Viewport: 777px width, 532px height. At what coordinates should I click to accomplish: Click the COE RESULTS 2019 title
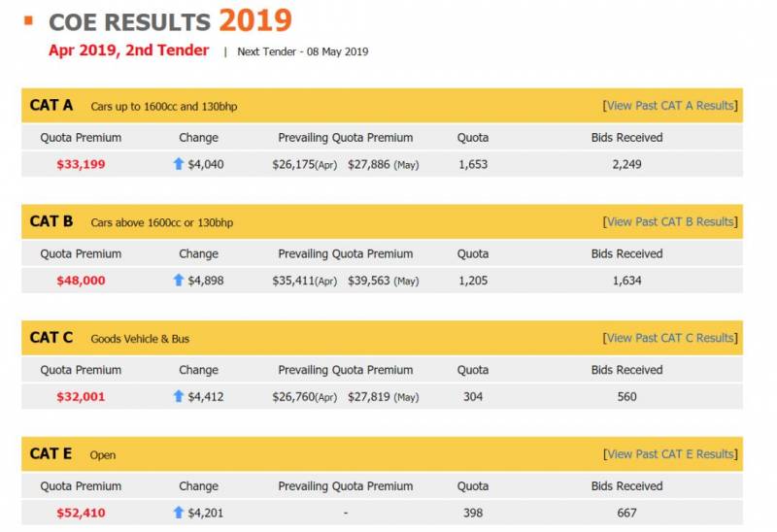click(170, 20)
